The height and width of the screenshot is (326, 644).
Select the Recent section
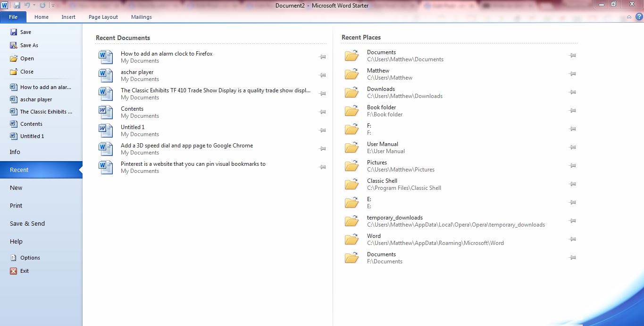pos(41,170)
